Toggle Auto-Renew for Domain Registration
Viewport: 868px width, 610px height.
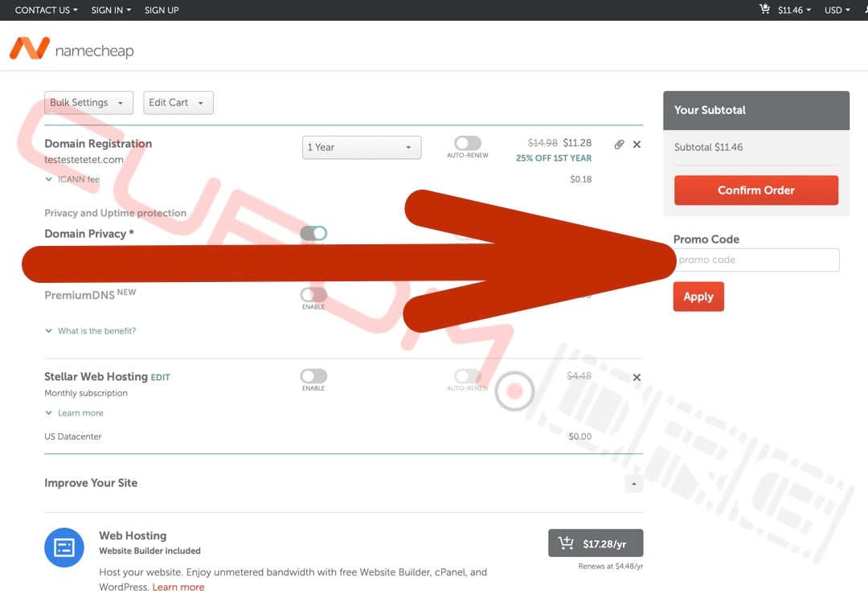coord(468,143)
